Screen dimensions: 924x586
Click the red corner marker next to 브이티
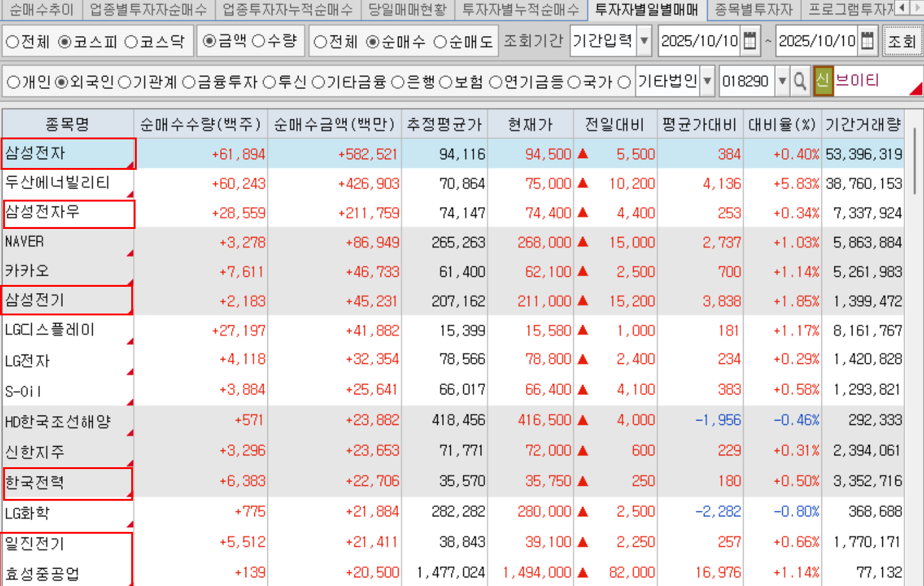click(915, 90)
